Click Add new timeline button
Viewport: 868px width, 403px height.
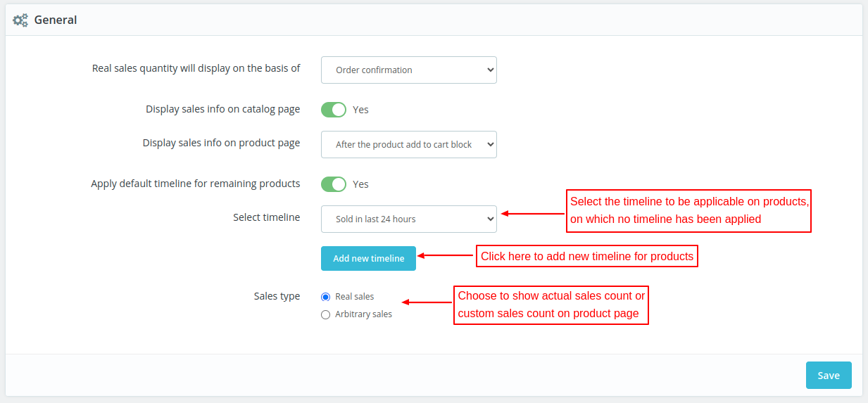pyautogui.click(x=368, y=258)
